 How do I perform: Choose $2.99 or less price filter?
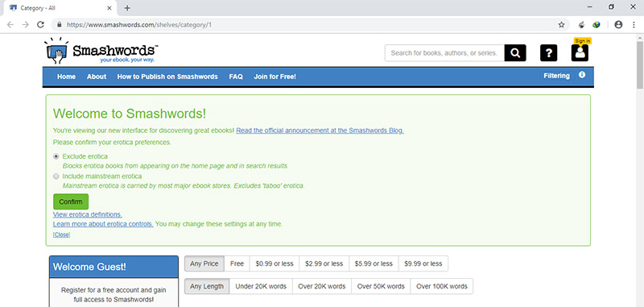point(324,263)
